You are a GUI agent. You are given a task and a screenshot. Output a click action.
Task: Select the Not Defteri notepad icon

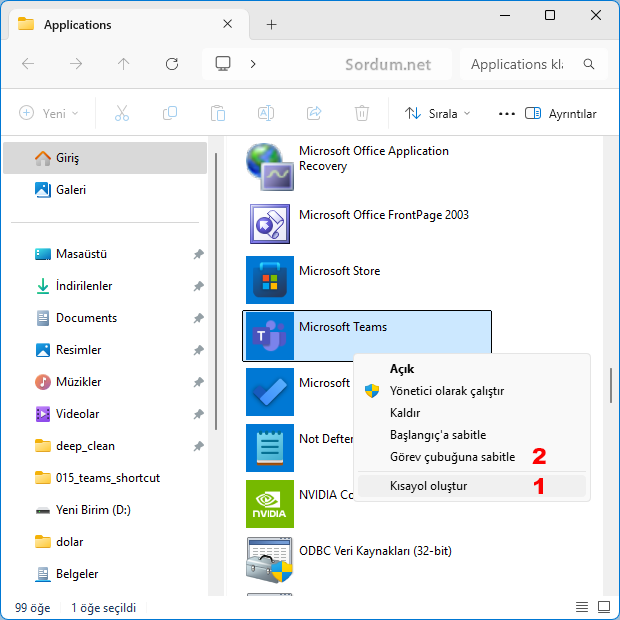(270, 448)
